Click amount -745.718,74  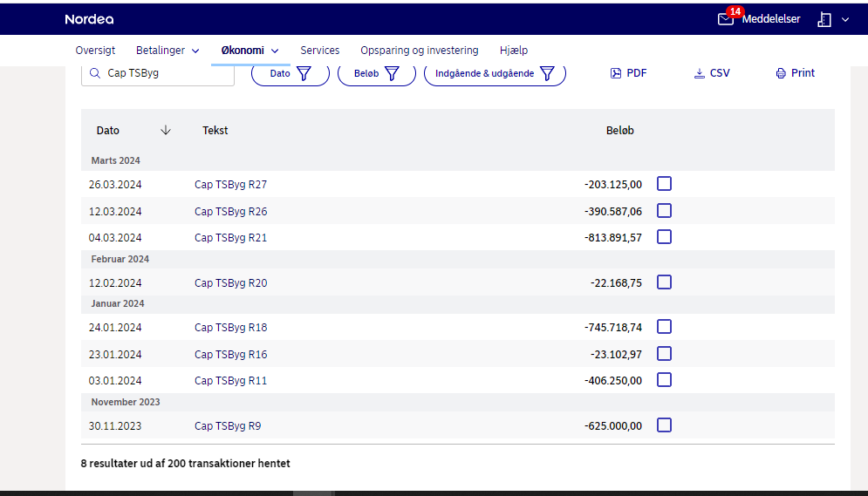point(613,328)
